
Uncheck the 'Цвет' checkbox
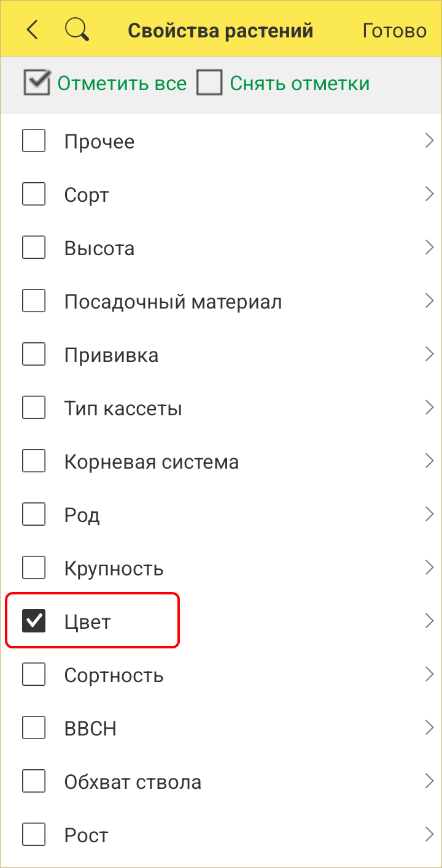pos(34,620)
